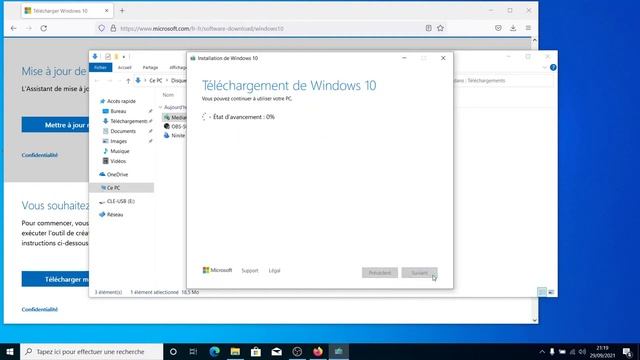Open Explorer help question-mark icon

coord(553,67)
